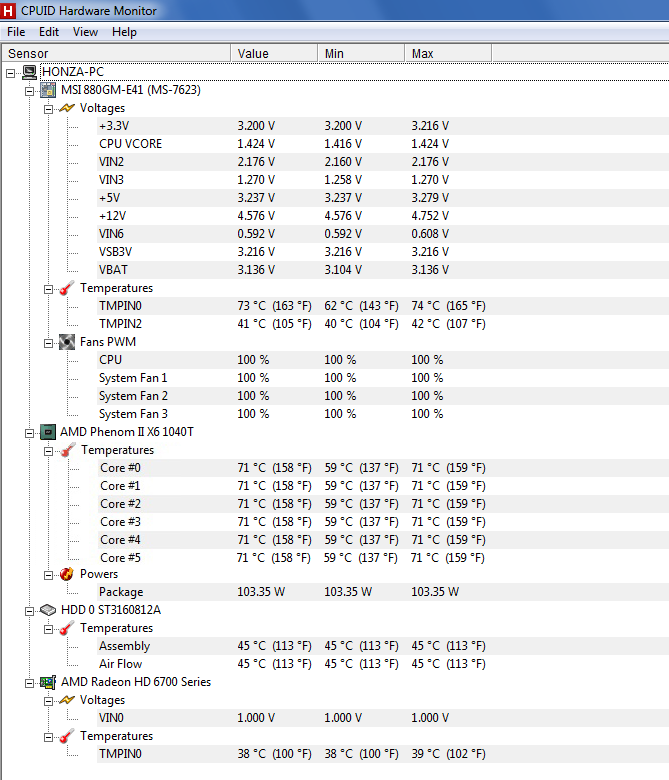Click the HDD Temperatures thermometer icon

67,628
